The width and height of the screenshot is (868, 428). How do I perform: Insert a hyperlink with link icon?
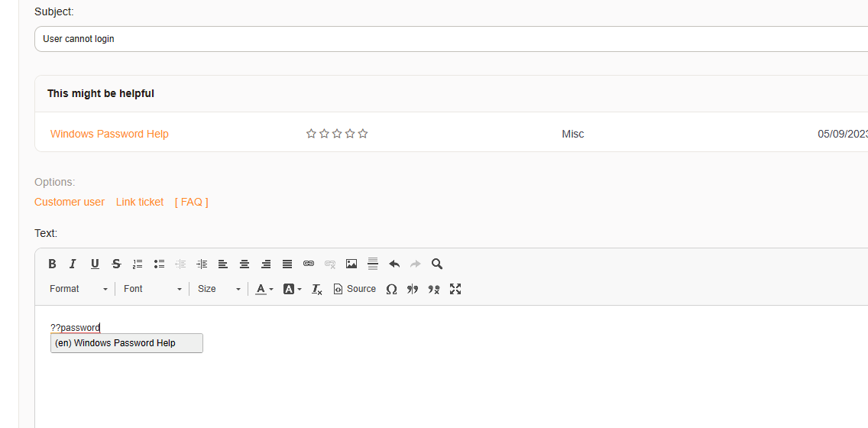tap(309, 264)
